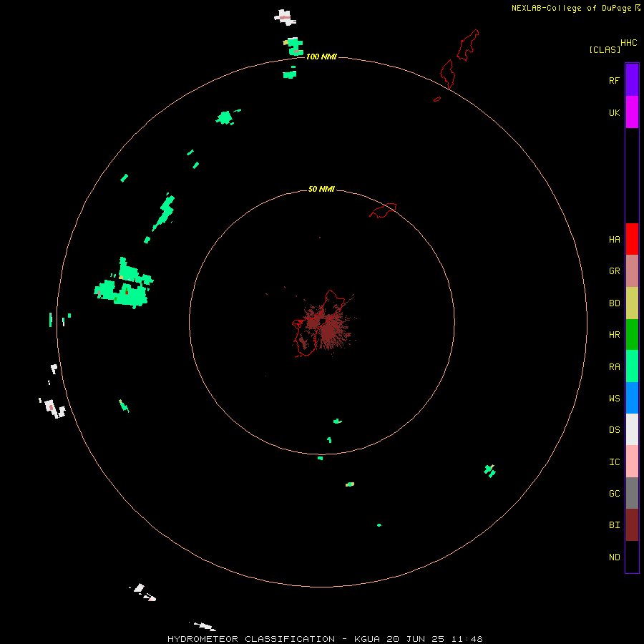Click the 100 NMI range ring label
The width and height of the screenshot is (644, 644).
click(321, 57)
